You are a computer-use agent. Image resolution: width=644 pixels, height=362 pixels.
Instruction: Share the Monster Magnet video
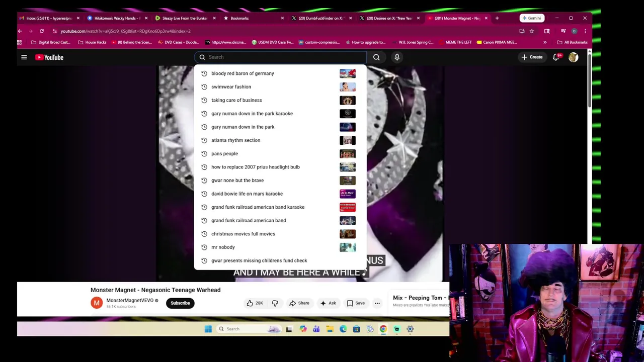(x=299, y=303)
